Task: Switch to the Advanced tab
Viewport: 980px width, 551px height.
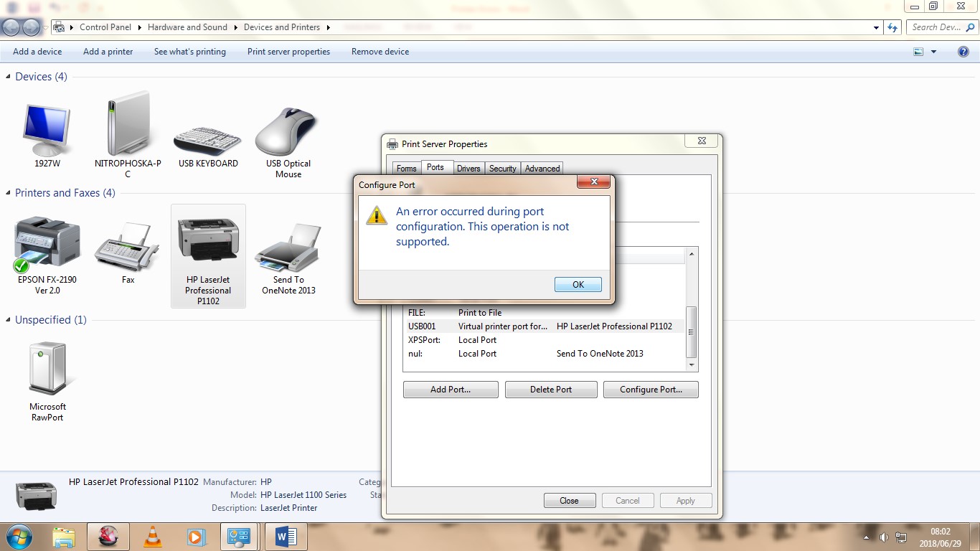Action: click(x=542, y=169)
